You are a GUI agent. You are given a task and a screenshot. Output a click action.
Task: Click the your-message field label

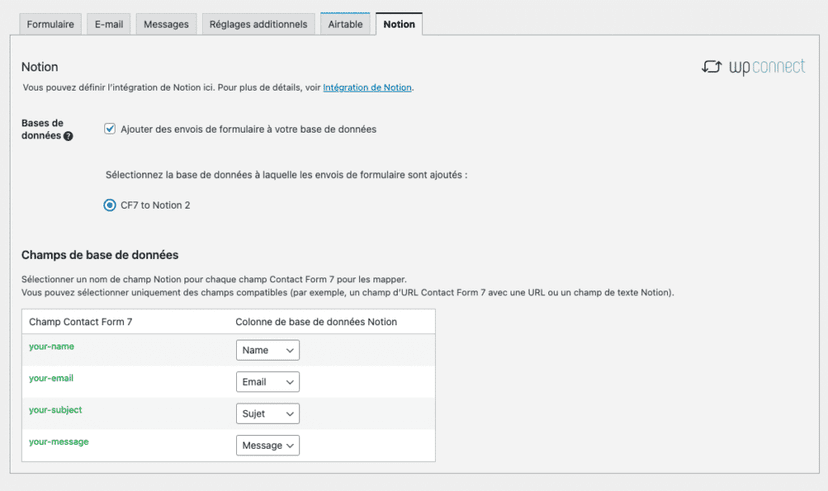(58, 441)
